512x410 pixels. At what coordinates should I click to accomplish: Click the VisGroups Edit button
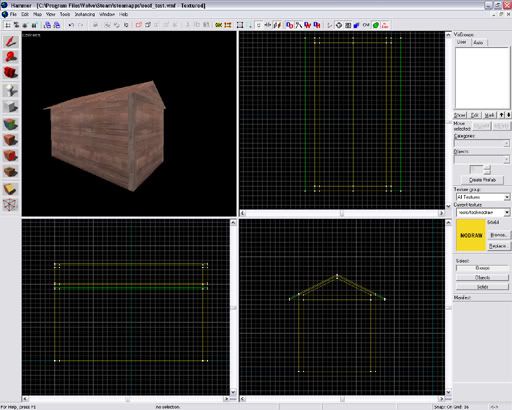[474, 115]
